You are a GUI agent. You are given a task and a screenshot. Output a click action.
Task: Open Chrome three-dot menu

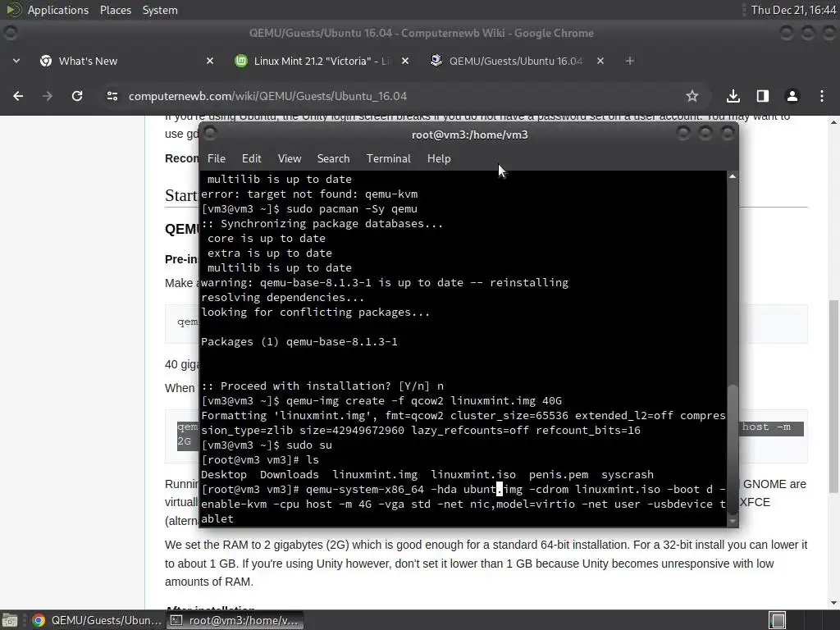pos(822,96)
